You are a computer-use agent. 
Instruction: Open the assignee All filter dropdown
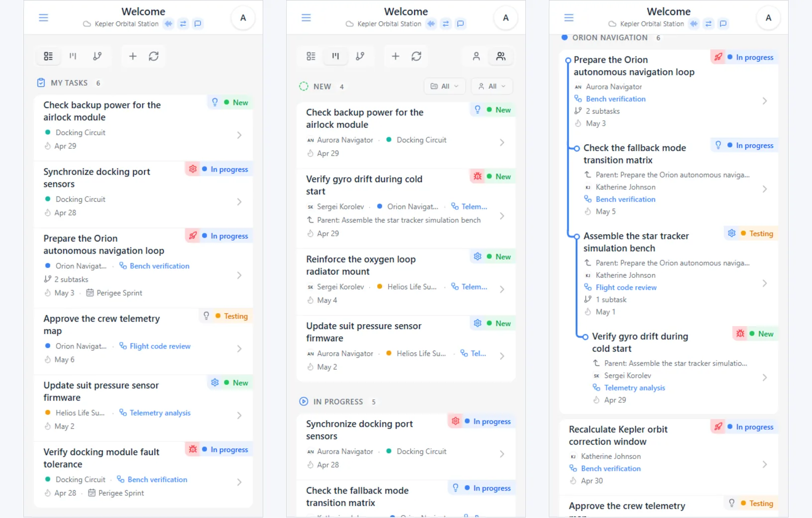click(x=492, y=86)
